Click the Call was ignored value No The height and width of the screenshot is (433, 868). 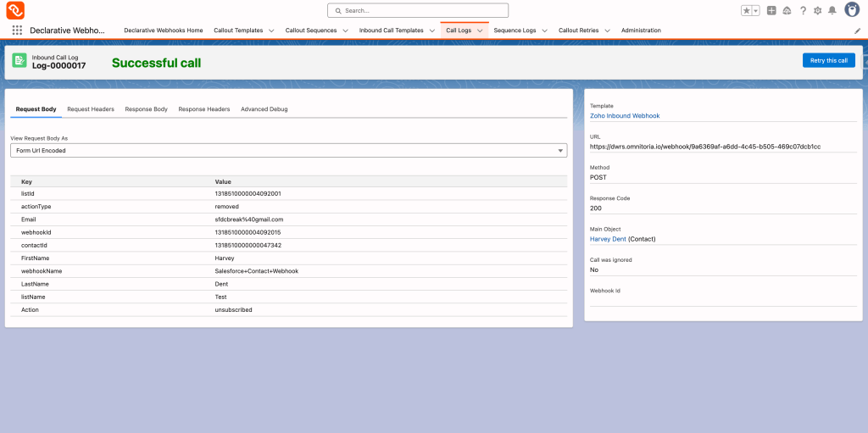(x=594, y=269)
